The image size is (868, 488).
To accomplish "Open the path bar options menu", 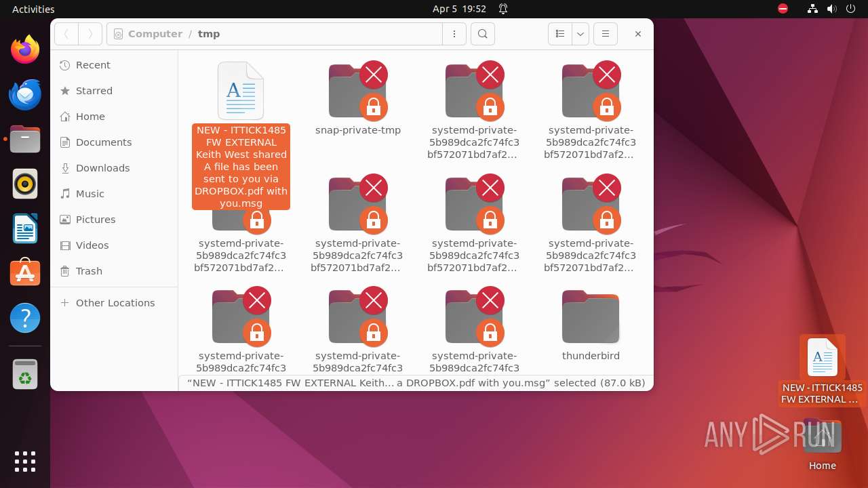I will 454,34.
